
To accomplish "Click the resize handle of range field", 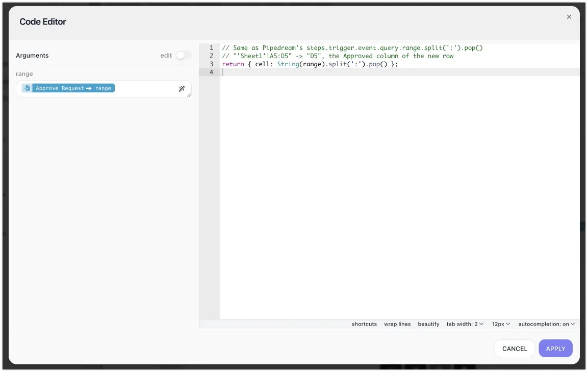I will (189, 95).
